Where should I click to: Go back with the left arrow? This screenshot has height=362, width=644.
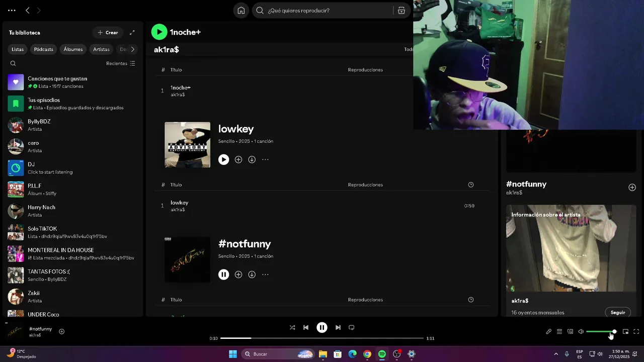pos(28,10)
